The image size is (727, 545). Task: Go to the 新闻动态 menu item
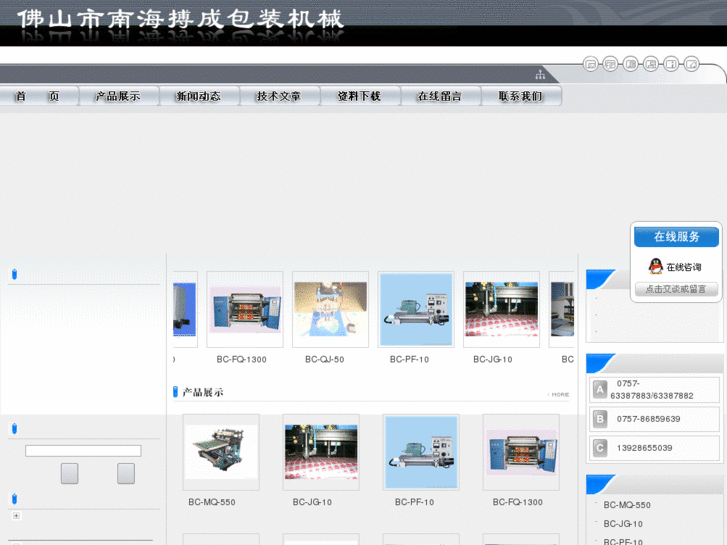(x=199, y=96)
